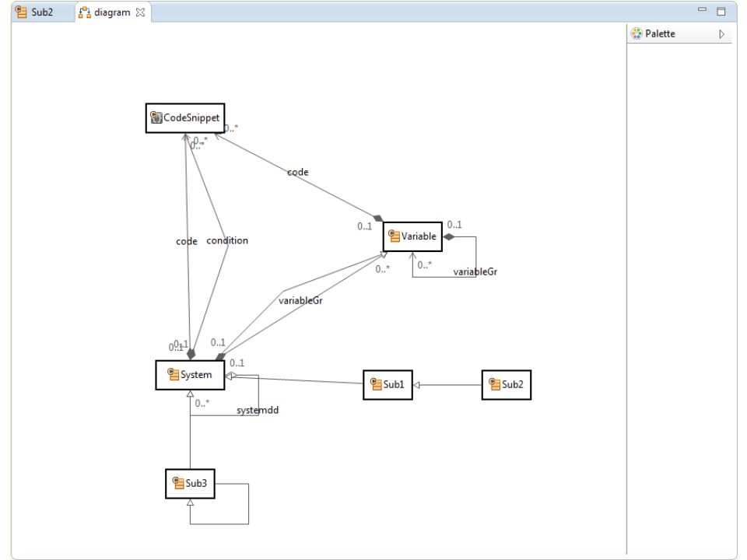This screenshot has width=747, height=560.
Task: Select the Variable class node icon
Action: pyautogui.click(x=395, y=236)
